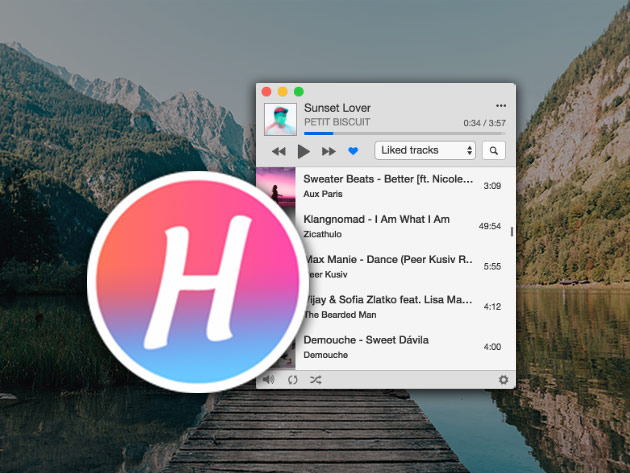Open the settings gear
This screenshot has height=473, width=630.
pyautogui.click(x=503, y=380)
